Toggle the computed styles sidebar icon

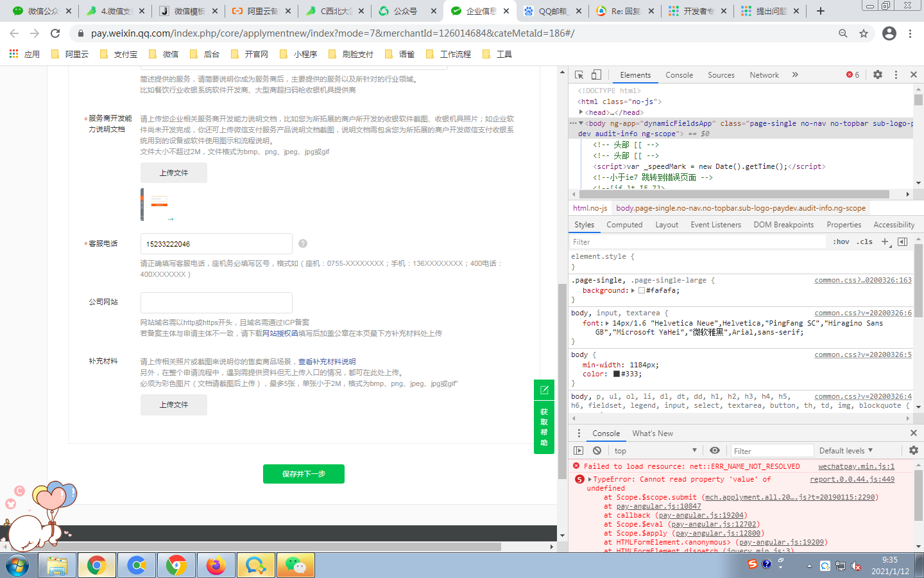(902, 241)
